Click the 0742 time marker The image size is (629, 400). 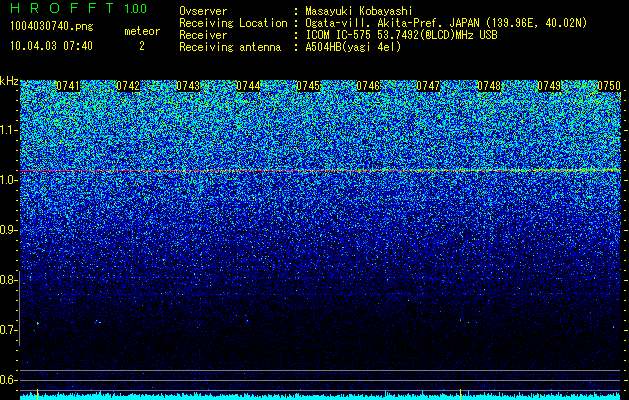(x=128, y=86)
